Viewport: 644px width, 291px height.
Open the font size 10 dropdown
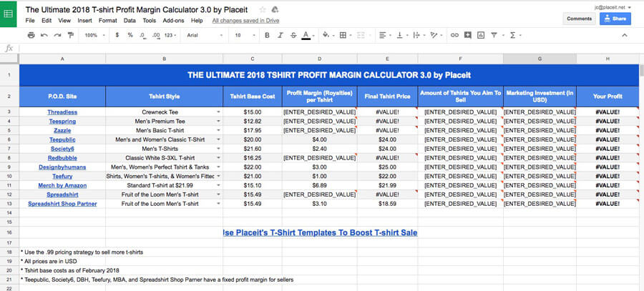(245, 35)
